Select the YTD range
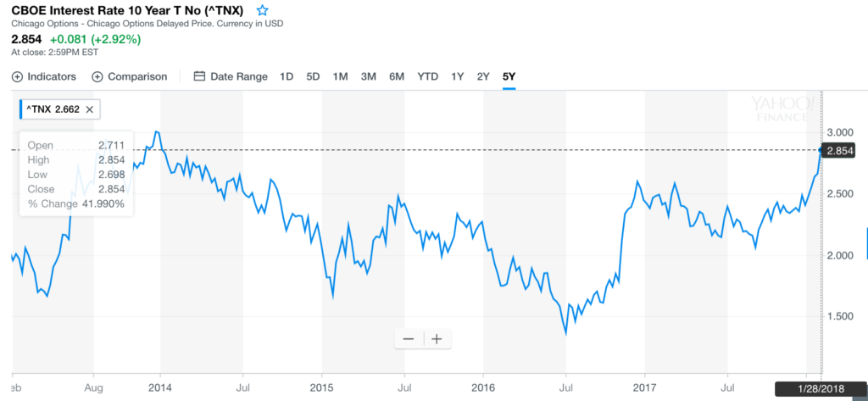The height and width of the screenshot is (401, 868). [x=428, y=76]
